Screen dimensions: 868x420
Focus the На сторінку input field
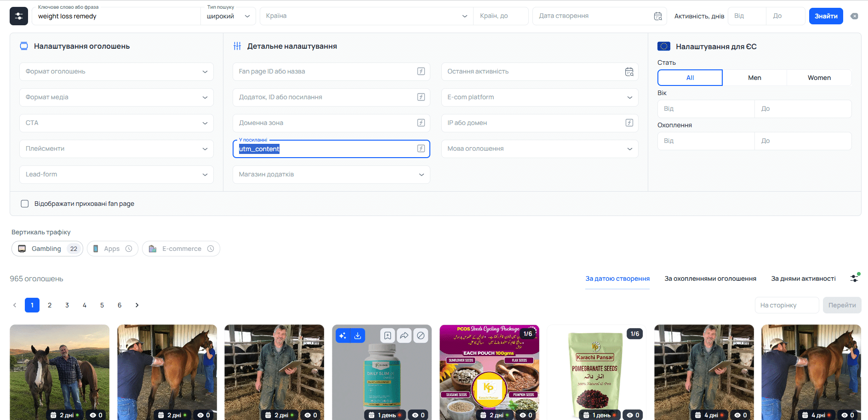tap(787, 305)
